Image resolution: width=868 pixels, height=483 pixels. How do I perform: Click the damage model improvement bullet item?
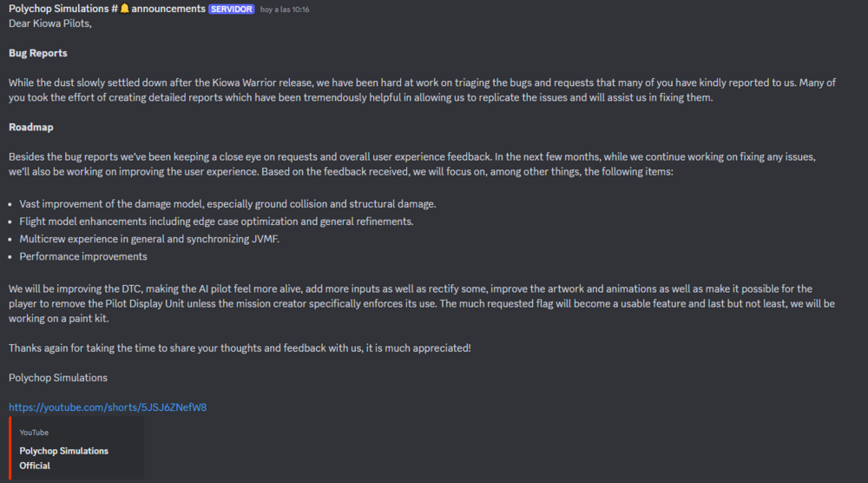[x=227, y=203]
